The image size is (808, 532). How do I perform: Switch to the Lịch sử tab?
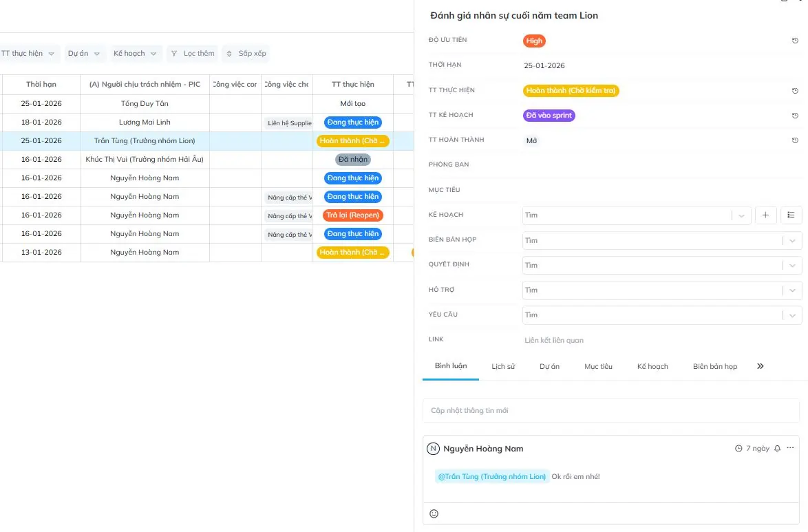(503, 366)
